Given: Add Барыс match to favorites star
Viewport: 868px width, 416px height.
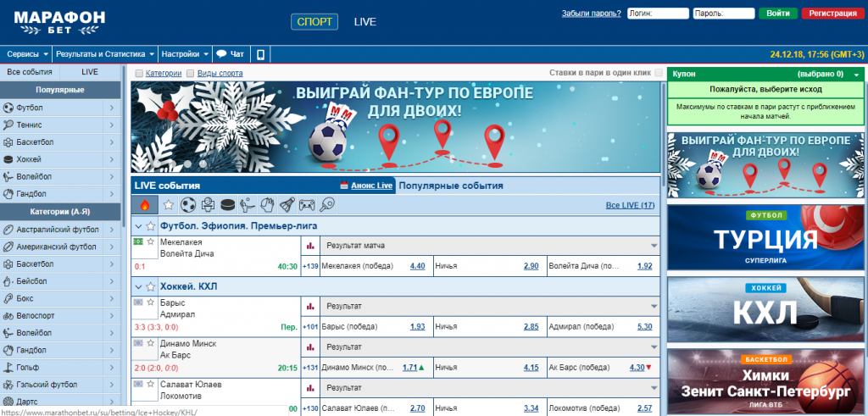Looking at the screenshot, I should [151, 302].
